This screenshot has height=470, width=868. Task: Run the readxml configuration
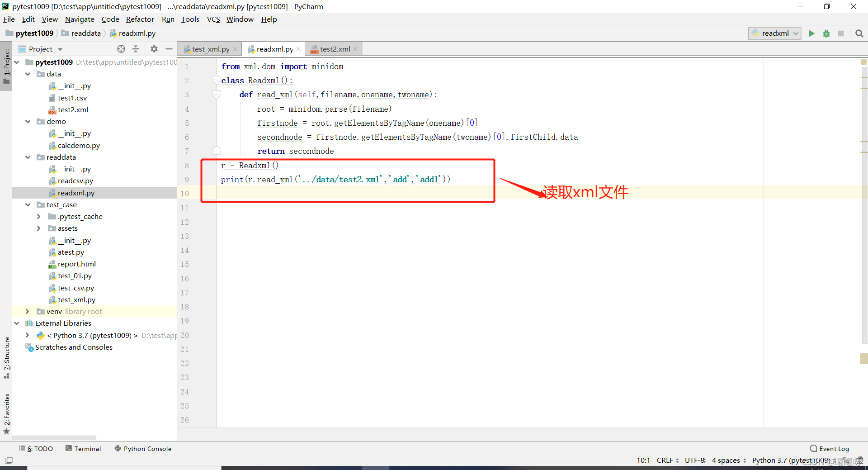[x=811, y=33]
